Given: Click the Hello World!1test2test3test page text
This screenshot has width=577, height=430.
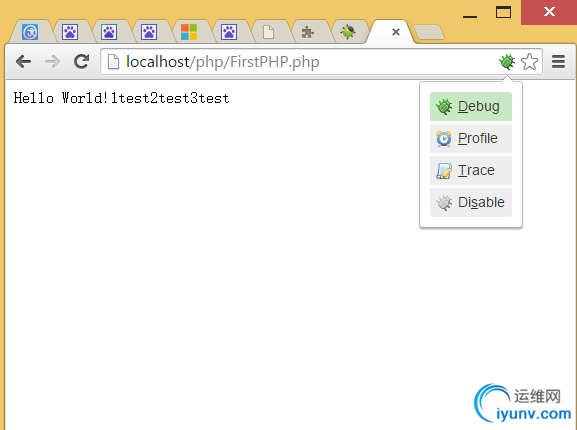Looking at the screenshot, I should (x=121, y=98).
